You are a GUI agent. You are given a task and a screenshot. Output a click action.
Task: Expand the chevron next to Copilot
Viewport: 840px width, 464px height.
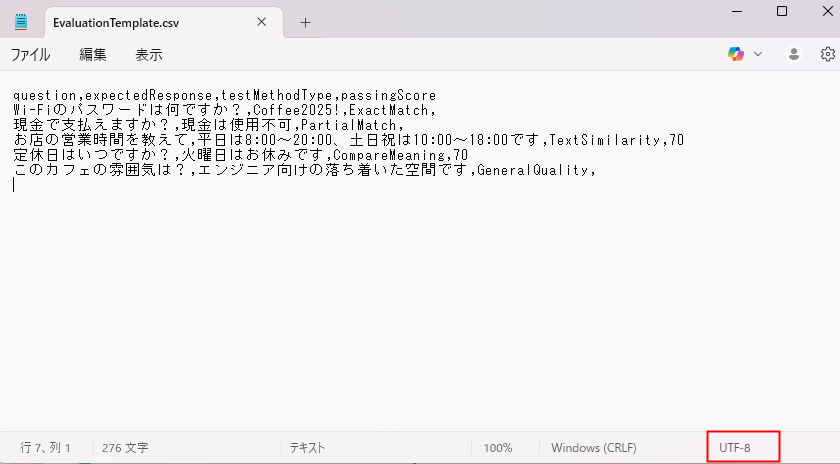tap(758, 54)
